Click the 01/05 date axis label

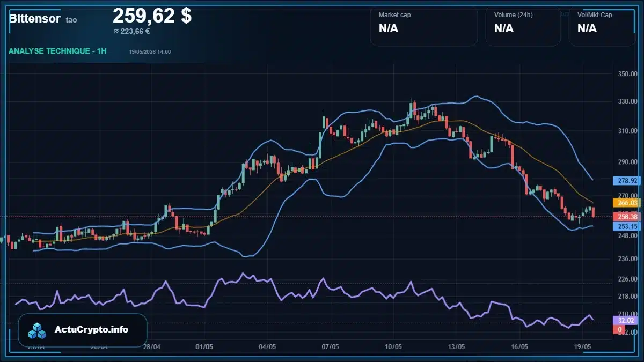(204, 347)
